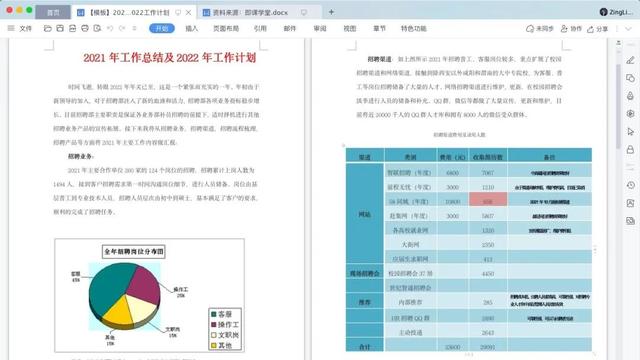Click the red highlighted table cell
640x360 pixels.
click(x=488, y=200)
